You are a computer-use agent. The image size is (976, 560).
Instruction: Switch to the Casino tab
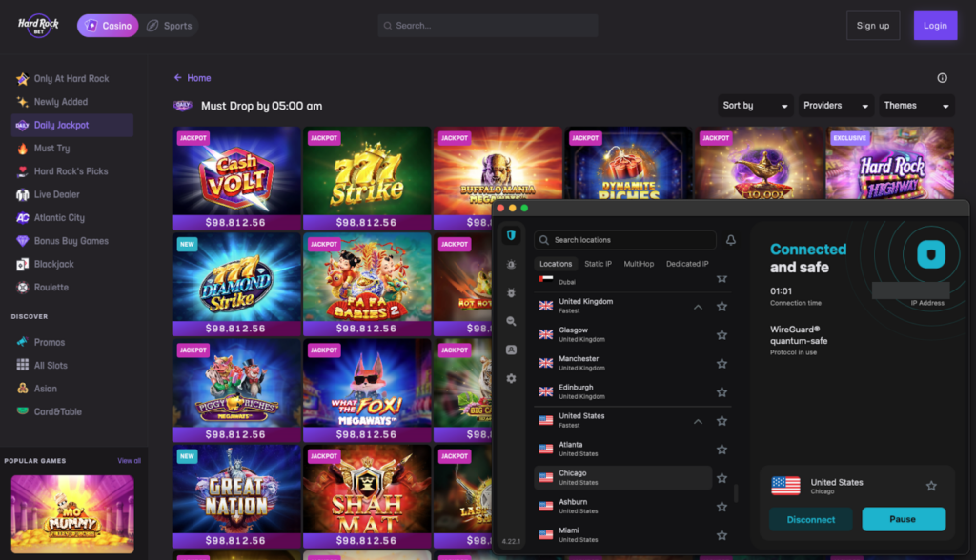[x=108, y=26]
